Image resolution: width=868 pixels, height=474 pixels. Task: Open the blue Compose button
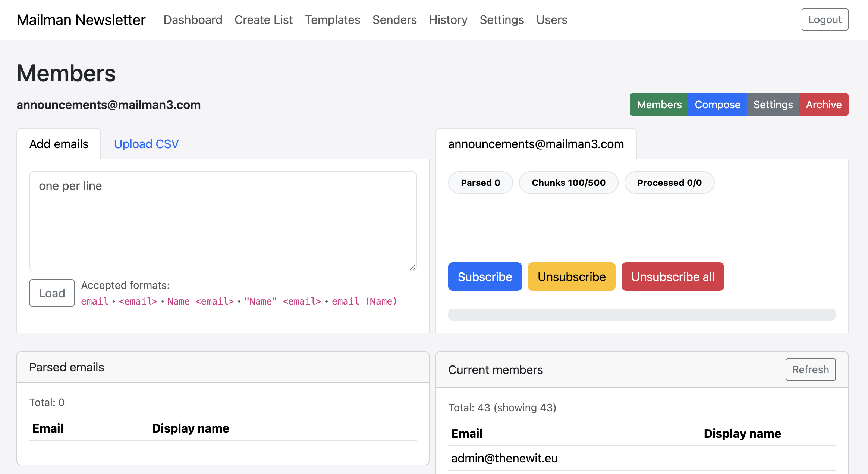pos(717,105)
